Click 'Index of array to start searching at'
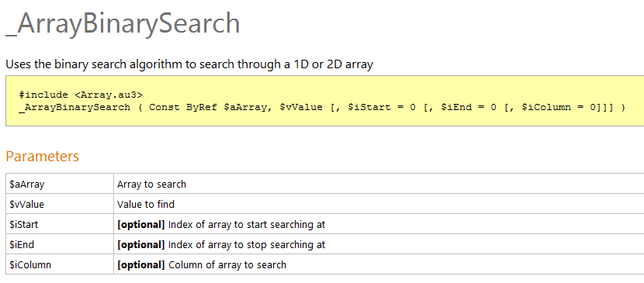The width and height of the screenshot is (644, 283). (x=247, y=225)
